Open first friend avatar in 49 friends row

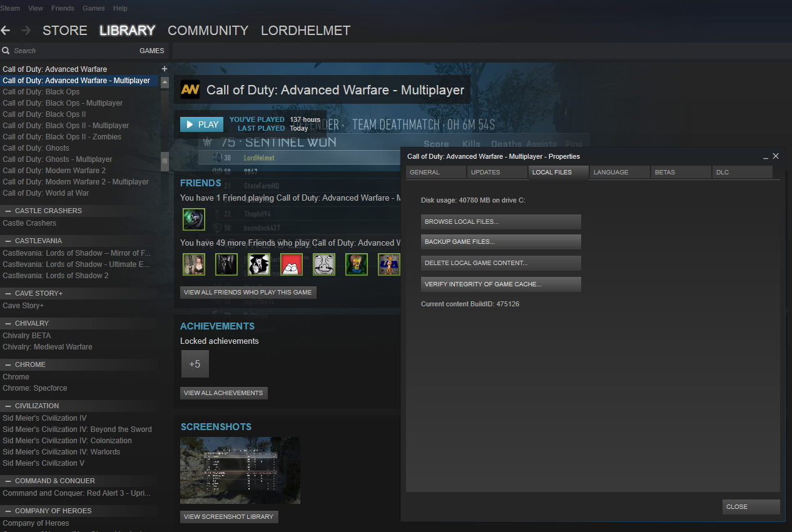coord(194,264)
